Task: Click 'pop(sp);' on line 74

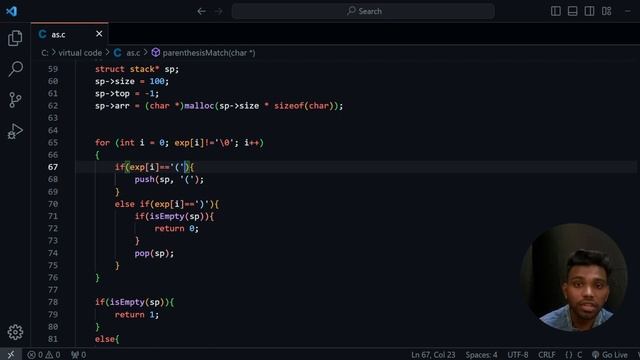Action: [x=154, y=253]
